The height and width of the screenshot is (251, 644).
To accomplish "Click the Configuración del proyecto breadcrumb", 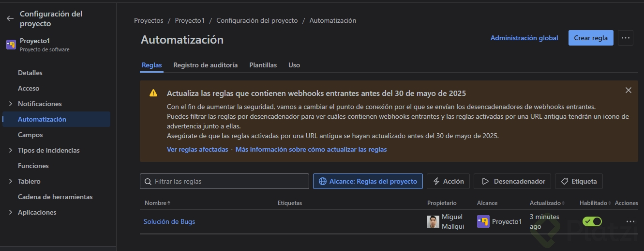I will (257, 20).
